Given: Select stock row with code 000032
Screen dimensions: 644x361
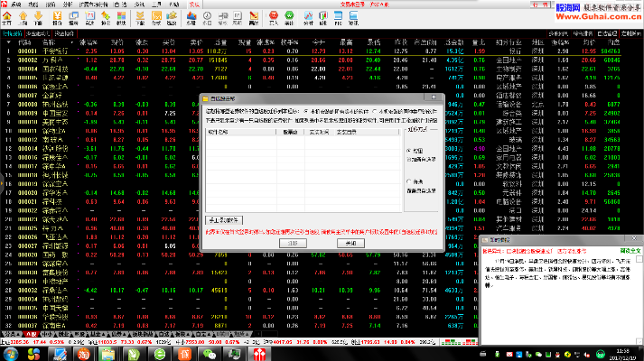Looking at the screenshot, I should 239,290.
